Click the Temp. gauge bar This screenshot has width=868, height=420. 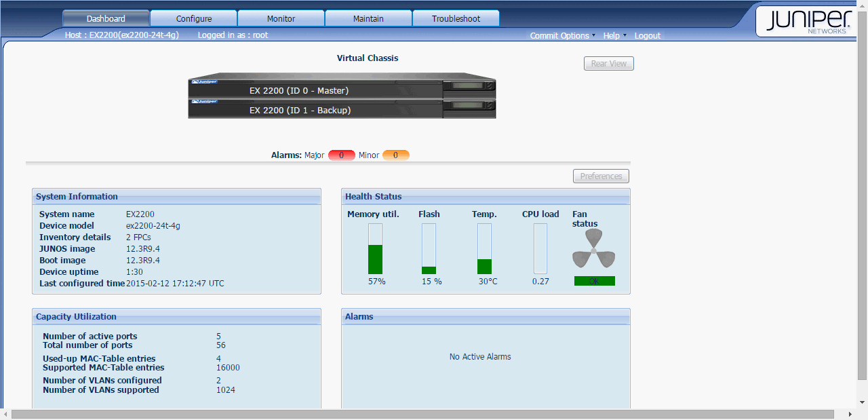pyautogui.click(x=484, y=249)
